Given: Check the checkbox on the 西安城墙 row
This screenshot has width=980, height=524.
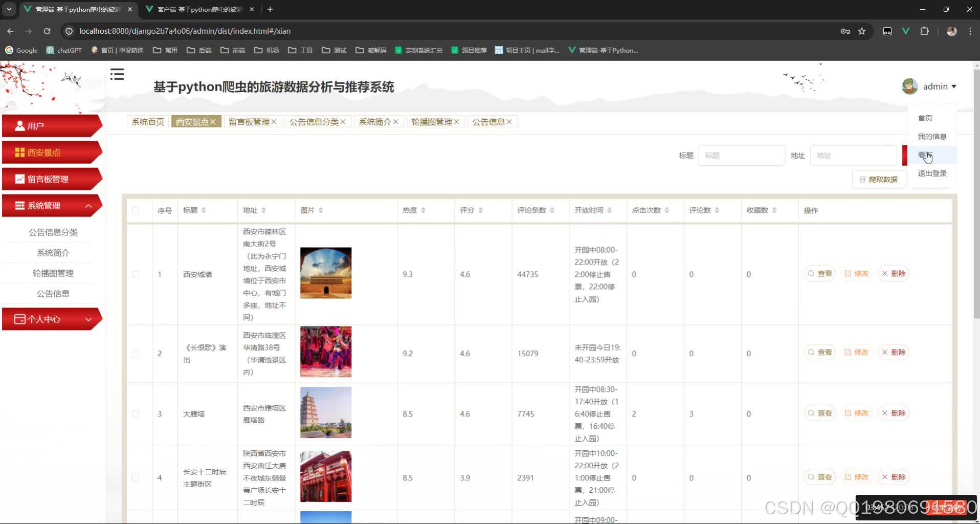Looking at the screenshot, I should click(x=136, y=274).
